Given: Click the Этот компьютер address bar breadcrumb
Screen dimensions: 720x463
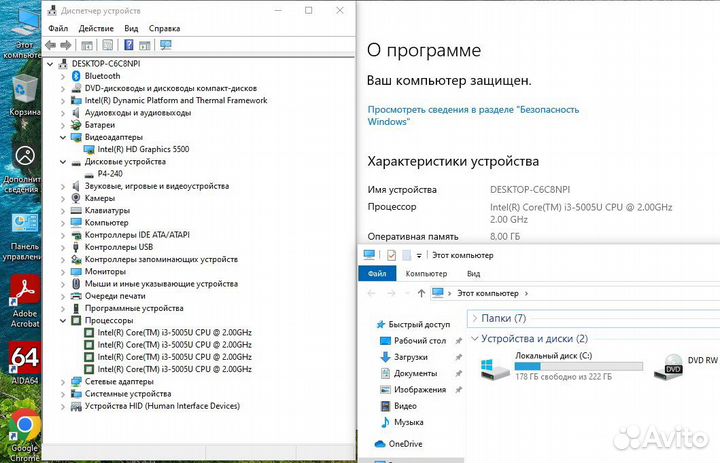Looking at the screenshot, I should (488, 293).
